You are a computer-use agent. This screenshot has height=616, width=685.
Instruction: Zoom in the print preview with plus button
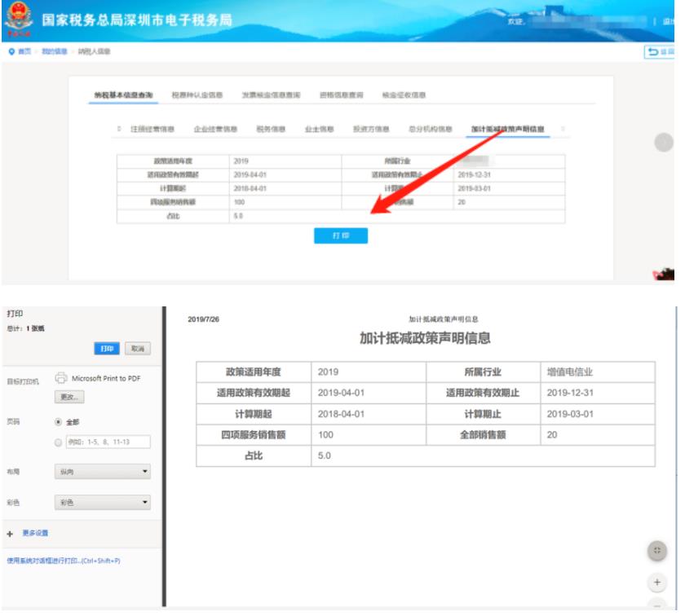tap(657, 583)
